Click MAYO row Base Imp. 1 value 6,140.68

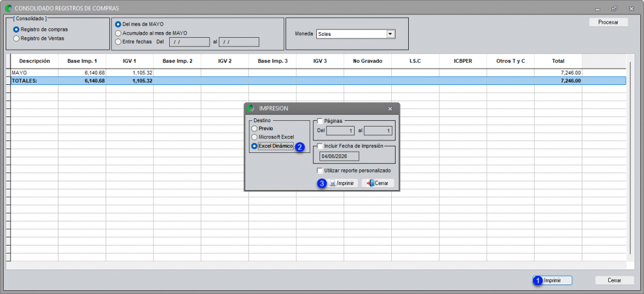tap(82, 73)
